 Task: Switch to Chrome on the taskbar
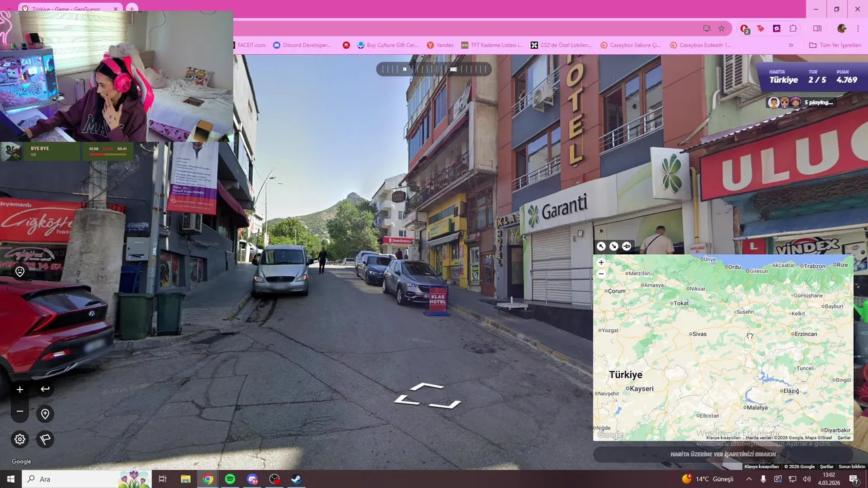click(x=208, y=479)
